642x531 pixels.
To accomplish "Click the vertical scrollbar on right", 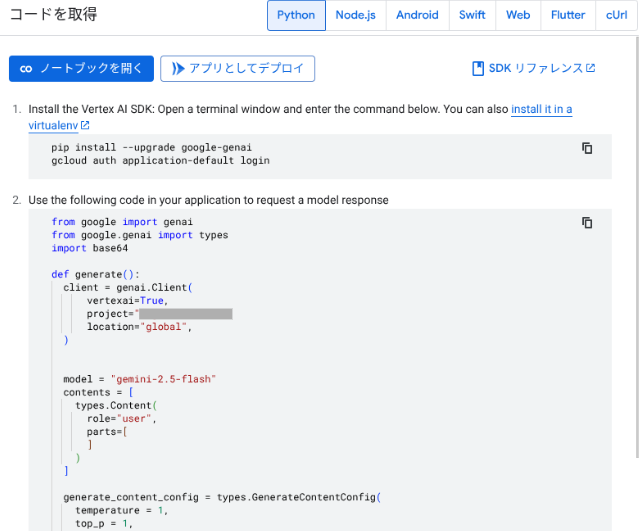I will click(637, 247).
